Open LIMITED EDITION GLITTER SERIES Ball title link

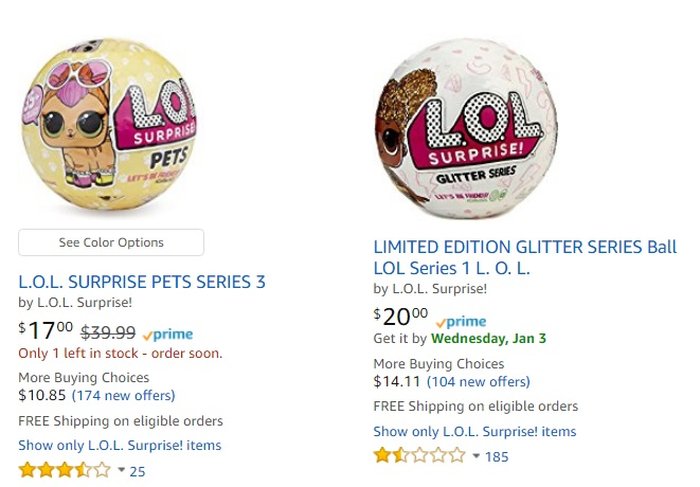click(525, 258)
